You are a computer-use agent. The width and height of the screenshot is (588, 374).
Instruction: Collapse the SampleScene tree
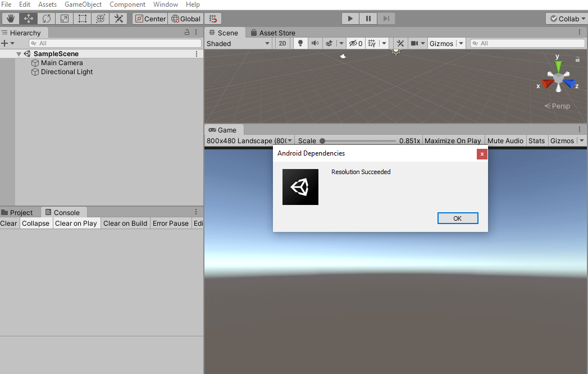click(x=19, y=54)
